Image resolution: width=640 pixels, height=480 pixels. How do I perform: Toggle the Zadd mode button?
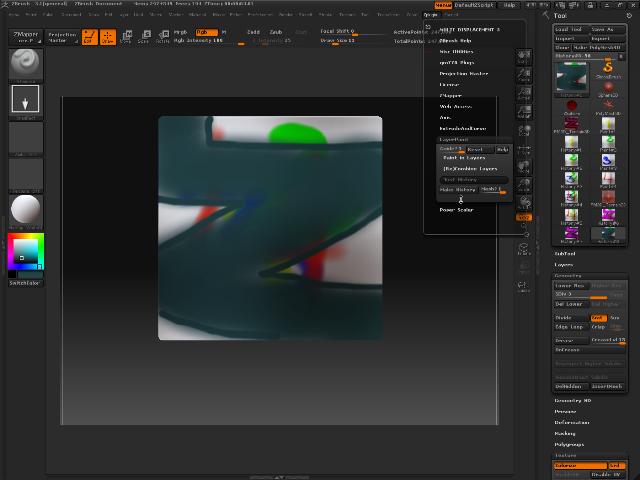(253, 32)
